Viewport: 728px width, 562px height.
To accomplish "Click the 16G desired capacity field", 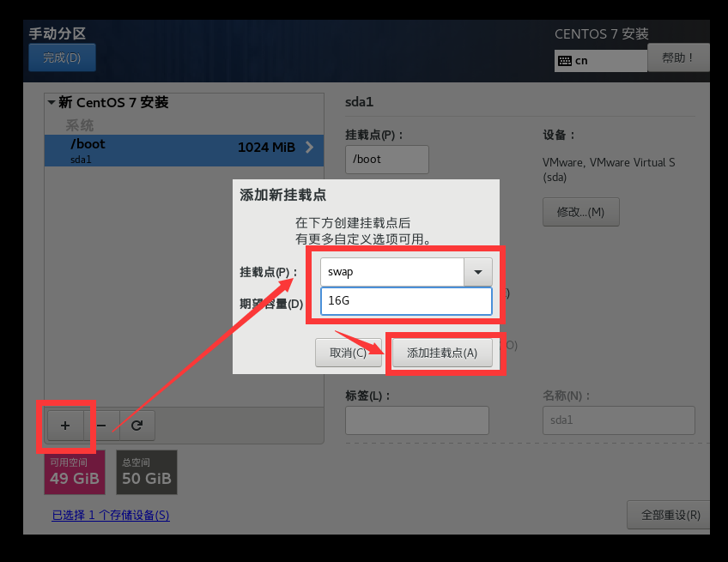I will click(x=405, y=302).
